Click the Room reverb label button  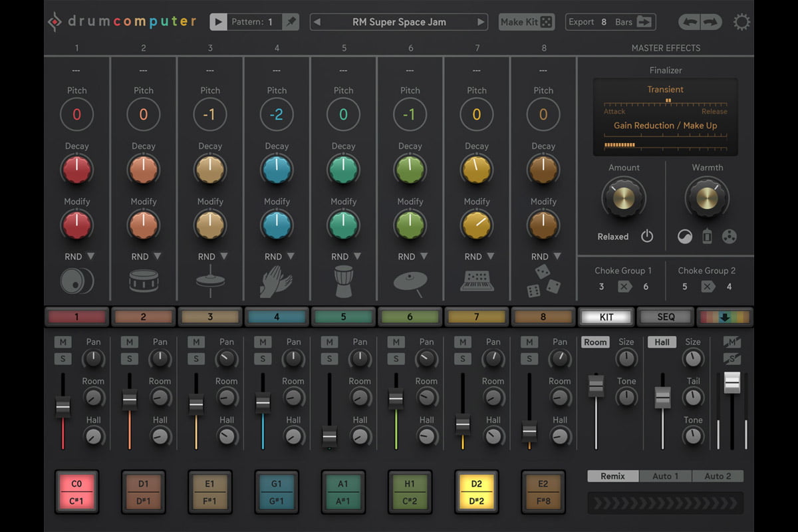[595, 342]
